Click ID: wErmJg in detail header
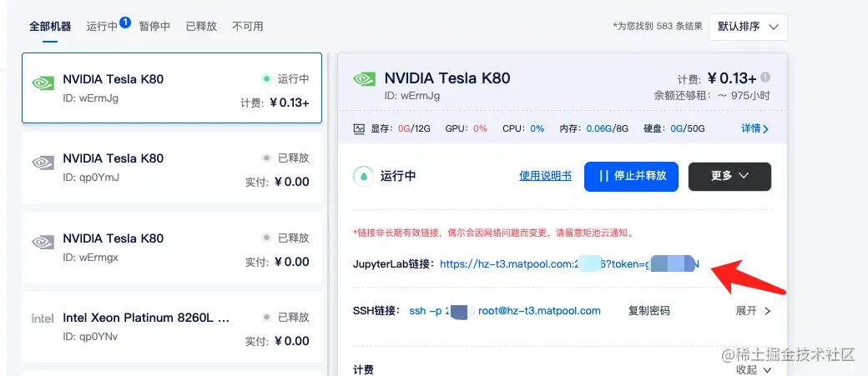This screenshot has width=868, height=376. point(411,96)
